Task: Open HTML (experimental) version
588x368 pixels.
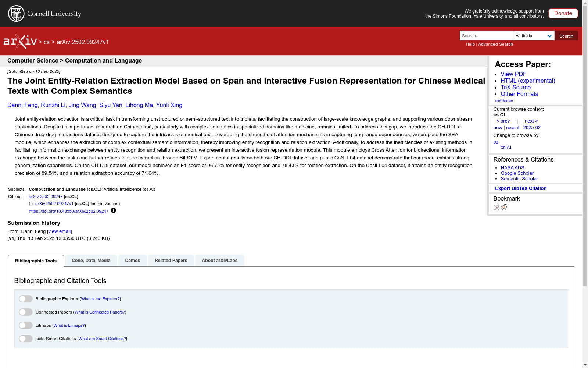Action: 528,81
